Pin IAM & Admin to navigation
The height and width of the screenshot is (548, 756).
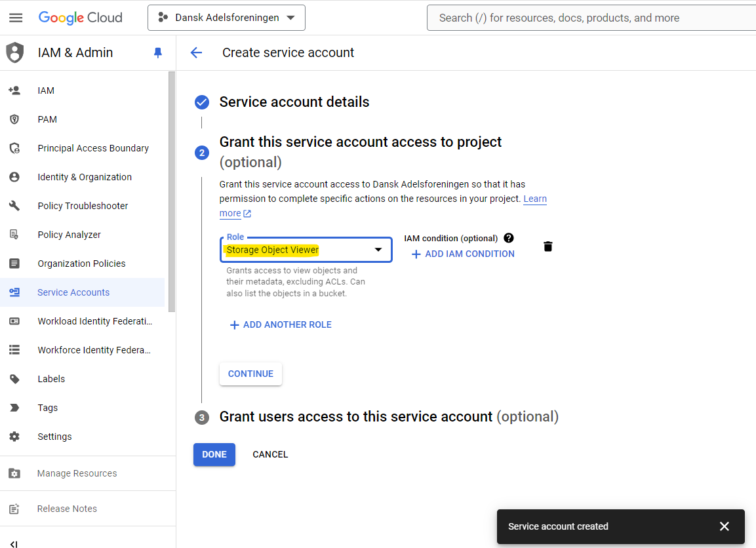click(x=157, y=52)
